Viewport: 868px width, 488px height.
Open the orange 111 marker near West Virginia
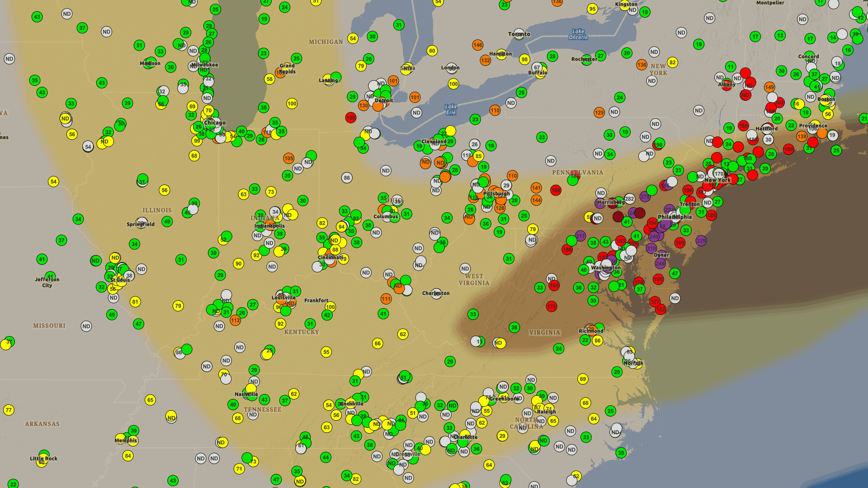pyautogui.click(x=386, y=299)
